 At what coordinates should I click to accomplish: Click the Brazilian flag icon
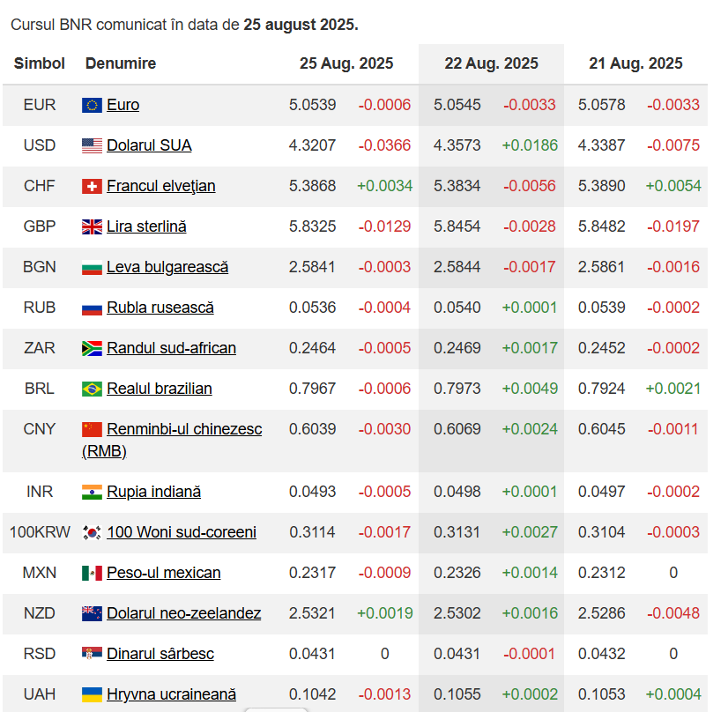pyautogui.click(x=92, y=389)
